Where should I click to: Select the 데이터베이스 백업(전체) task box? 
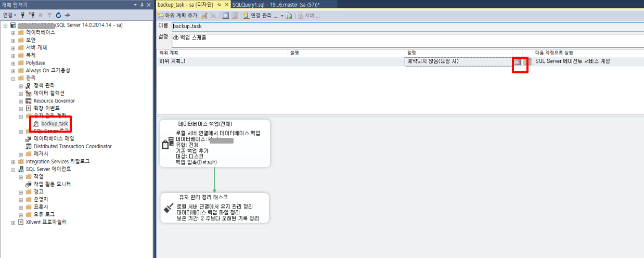215,143
